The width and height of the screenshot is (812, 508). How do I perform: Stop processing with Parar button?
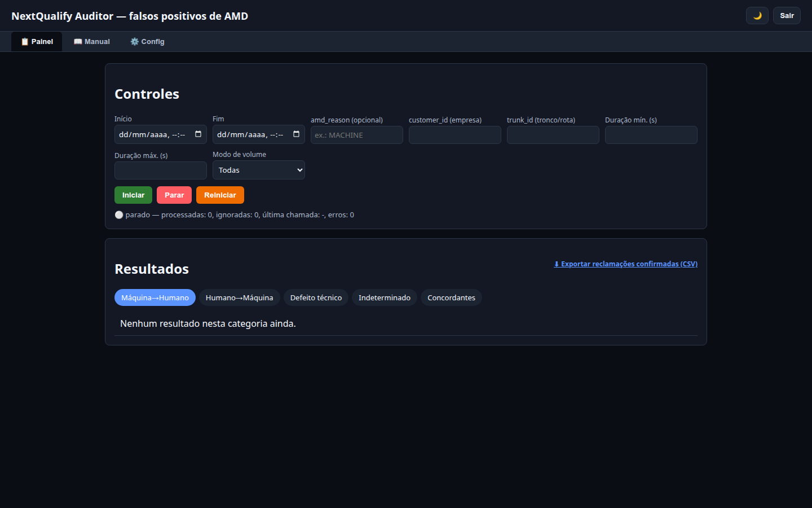tap(174, 195)
